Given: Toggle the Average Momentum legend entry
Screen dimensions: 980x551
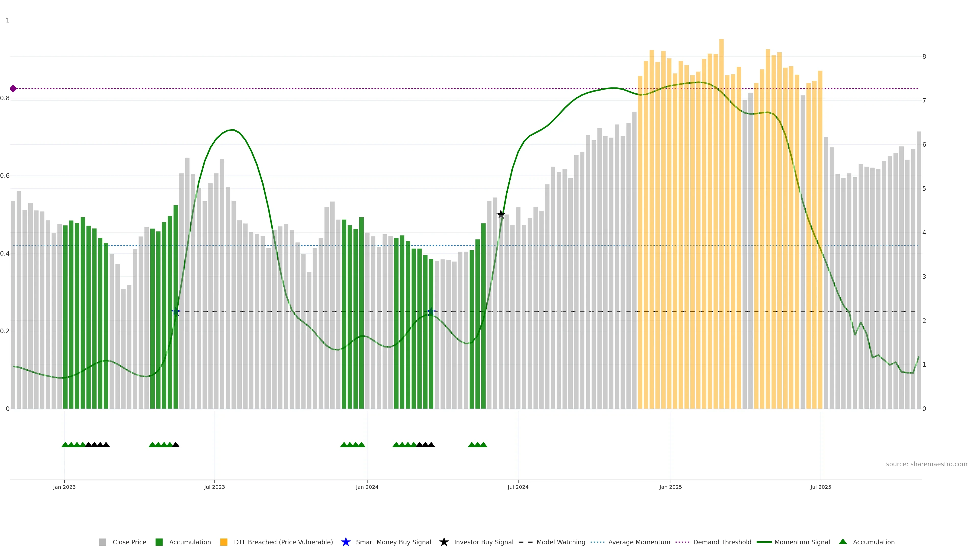Looking at the screenshot, I should pyautogui.click(x=639, y=542).
